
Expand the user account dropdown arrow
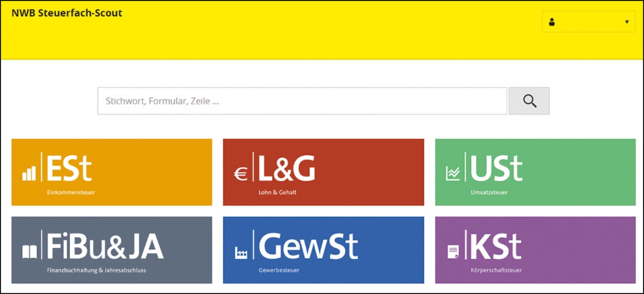[627, 22]
